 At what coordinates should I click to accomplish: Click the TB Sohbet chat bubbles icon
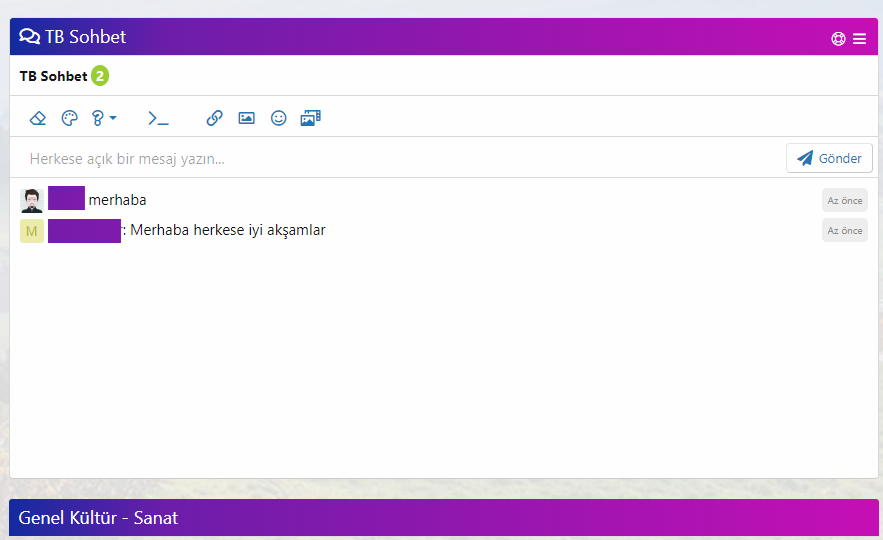coord(29,37)
